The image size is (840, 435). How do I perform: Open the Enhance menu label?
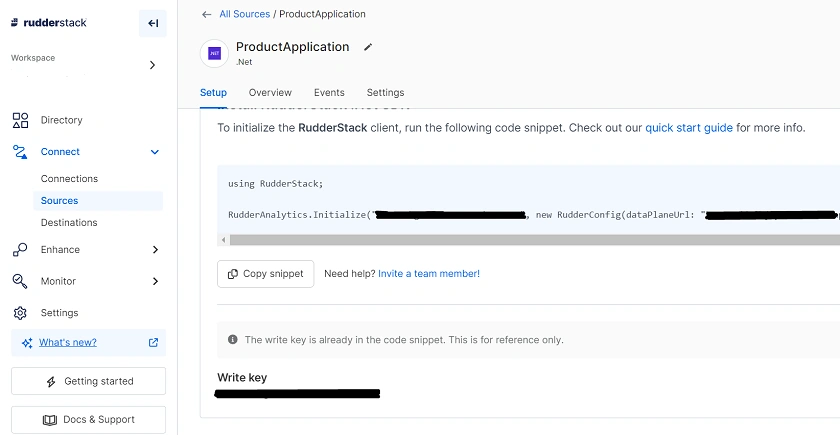tap(60, 250)
